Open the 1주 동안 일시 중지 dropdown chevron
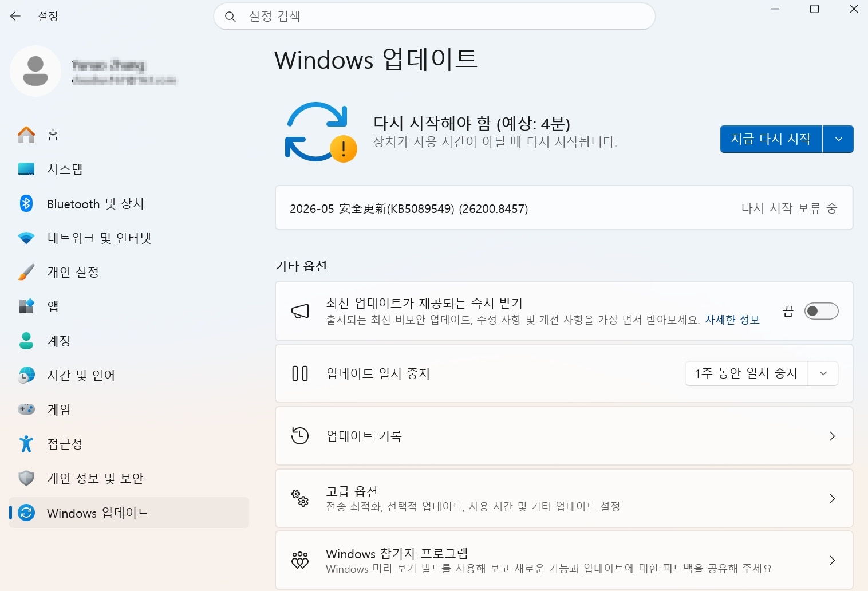 pos(823,373)
